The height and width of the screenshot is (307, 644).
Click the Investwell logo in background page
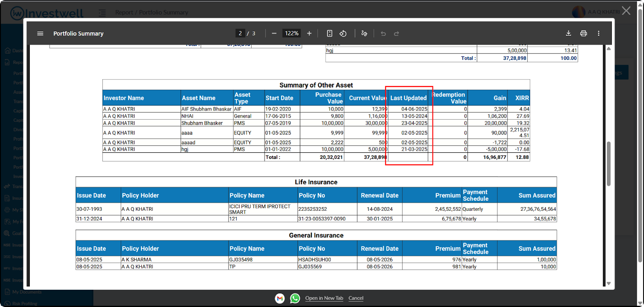pos(47,13)
